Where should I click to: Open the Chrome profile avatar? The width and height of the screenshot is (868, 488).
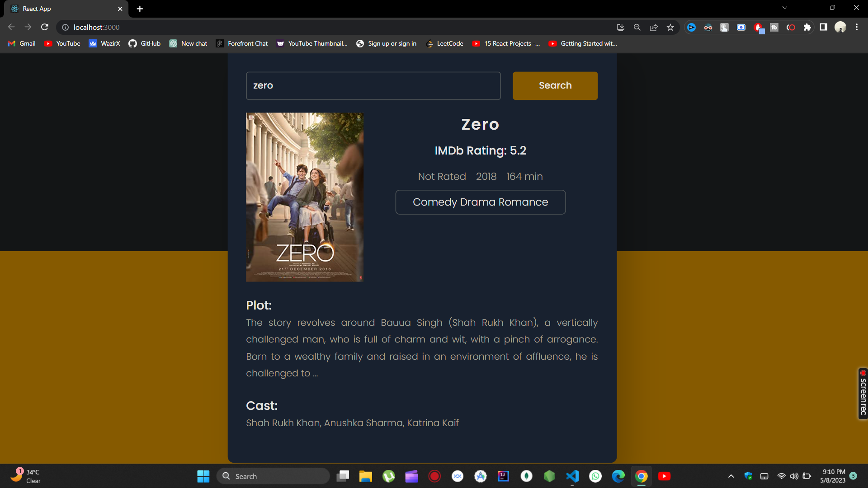click(841, 27)
